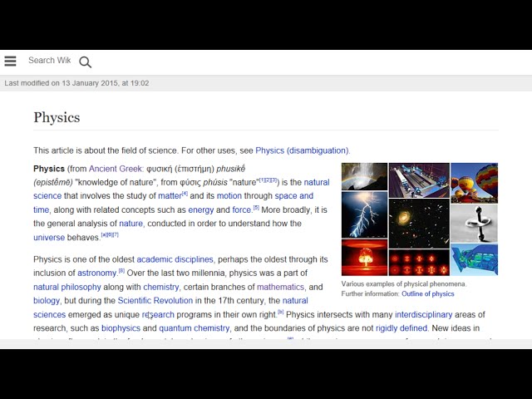Image resolution: width=532 pixels, height=399 pixels.
Task: Open the energy link
Action: pyautogui.click(x=201, y=210)
